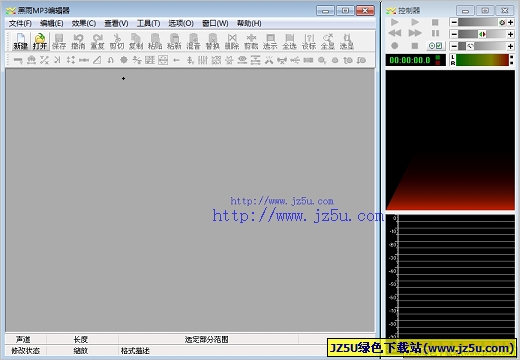Click the 全选 (Select all) toolbar icon
This screenshot has height=360, width=520.
(289, 41)
